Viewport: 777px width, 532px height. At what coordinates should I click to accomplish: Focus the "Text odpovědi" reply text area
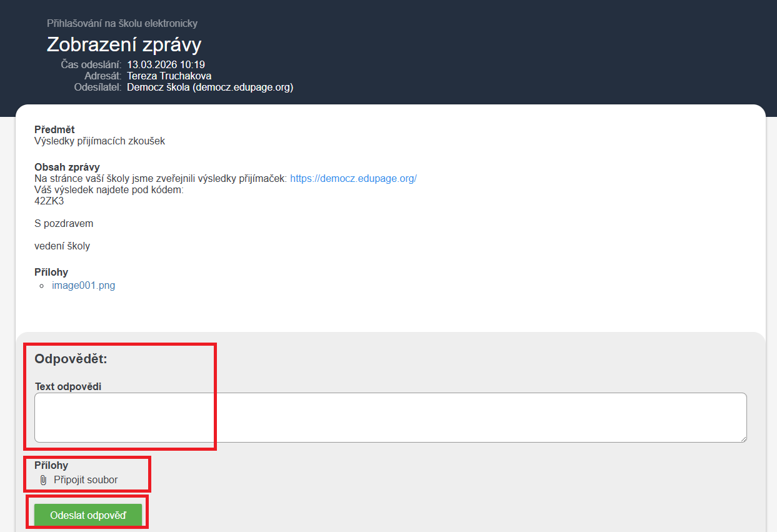390,418
